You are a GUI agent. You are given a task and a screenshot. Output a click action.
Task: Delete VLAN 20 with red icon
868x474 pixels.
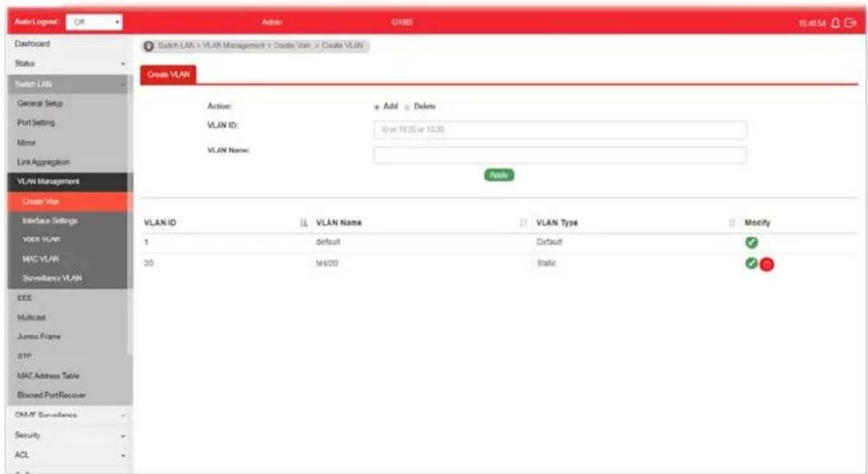click(767, 264)
